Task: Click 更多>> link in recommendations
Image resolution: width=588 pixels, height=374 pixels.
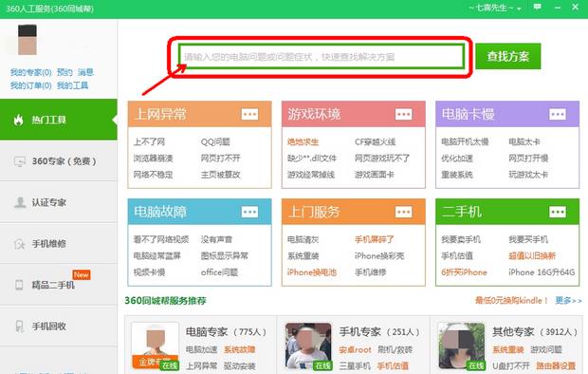Action: pos(568,300)
